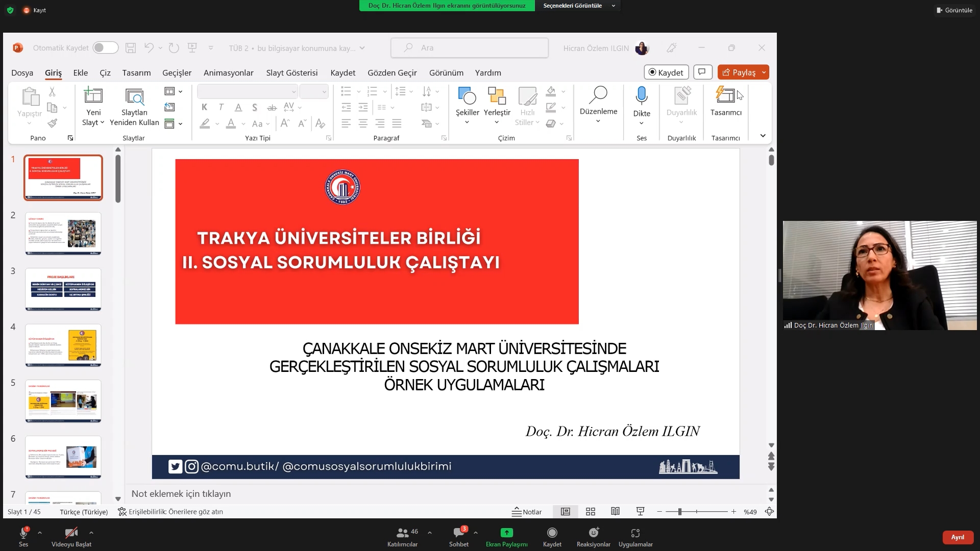
Task: Apply Bold with the K button
Action: pyautogui.click(x=205, y=107)
